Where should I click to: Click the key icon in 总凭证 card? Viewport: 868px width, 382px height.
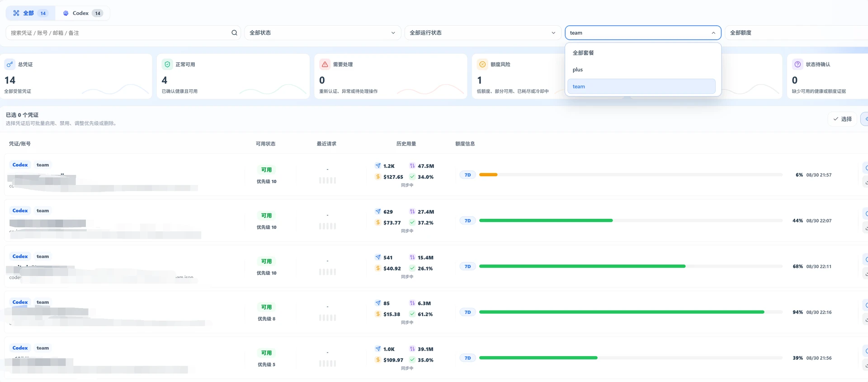9,64
